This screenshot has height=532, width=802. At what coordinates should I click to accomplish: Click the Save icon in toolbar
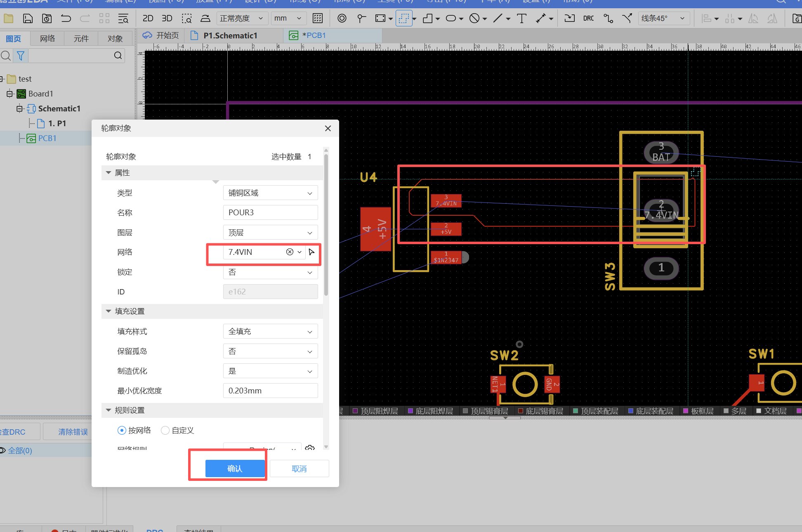tap(28, 19)
